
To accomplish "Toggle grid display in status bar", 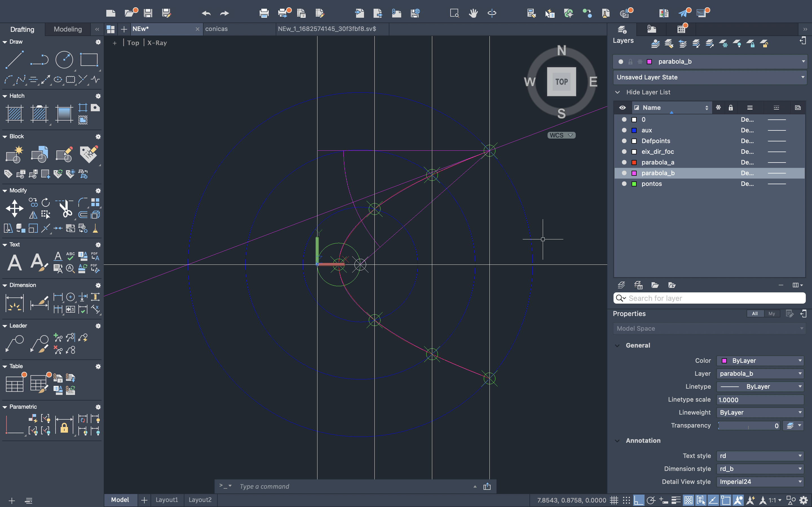I will click(614, 500).
